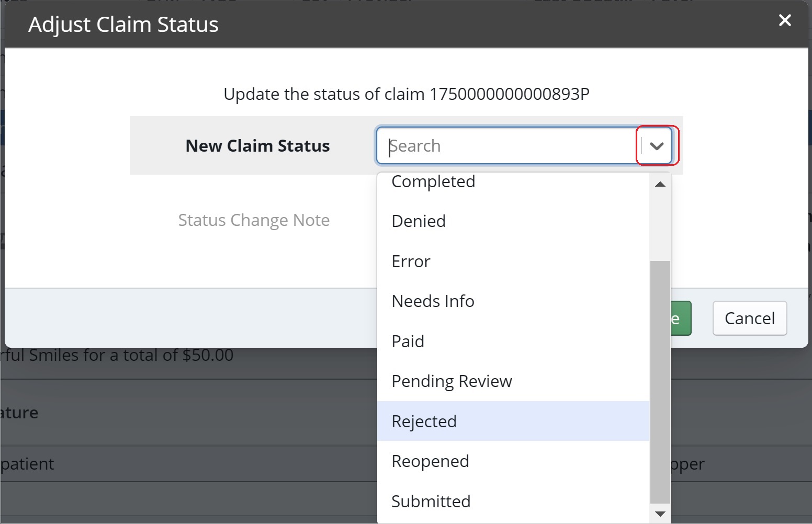812x524 pixels.
Task: Click the Status Change Note field
Action: 254,220
